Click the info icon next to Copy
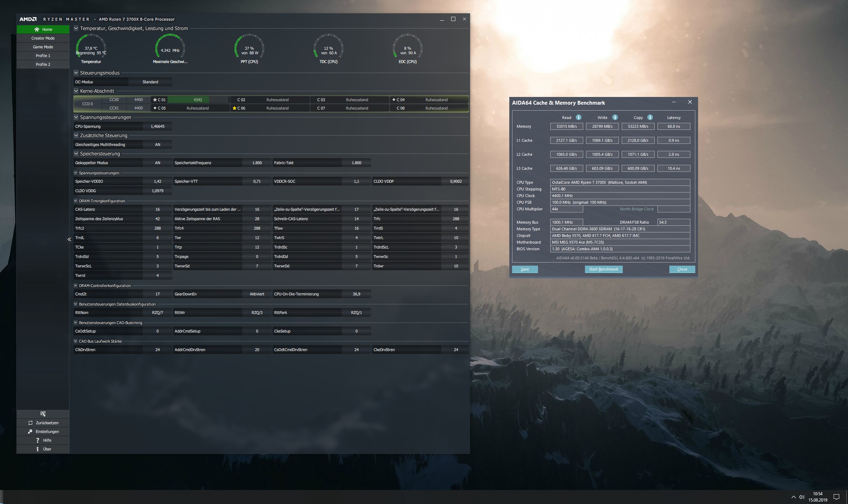 click(650, 118)
